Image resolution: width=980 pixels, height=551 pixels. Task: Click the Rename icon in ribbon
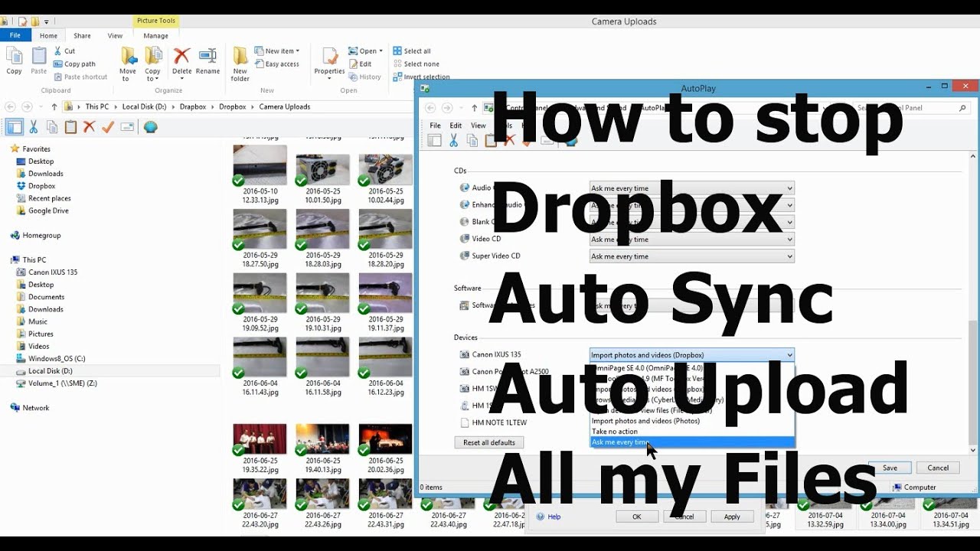[207, 61]
